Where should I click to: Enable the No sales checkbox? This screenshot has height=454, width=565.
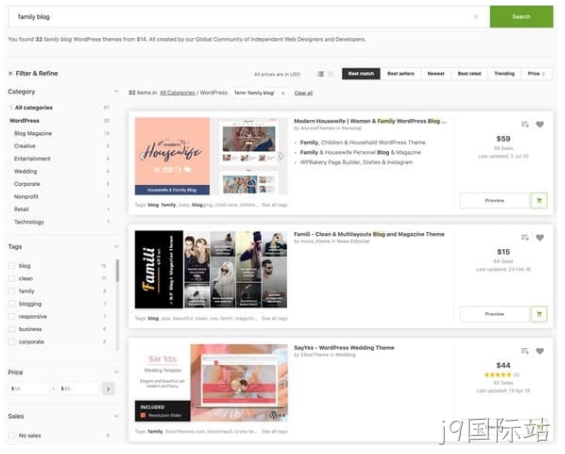click(12, 436)
